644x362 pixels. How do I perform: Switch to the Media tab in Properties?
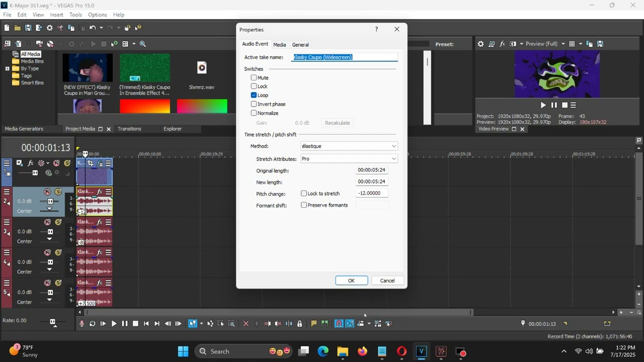279,45
